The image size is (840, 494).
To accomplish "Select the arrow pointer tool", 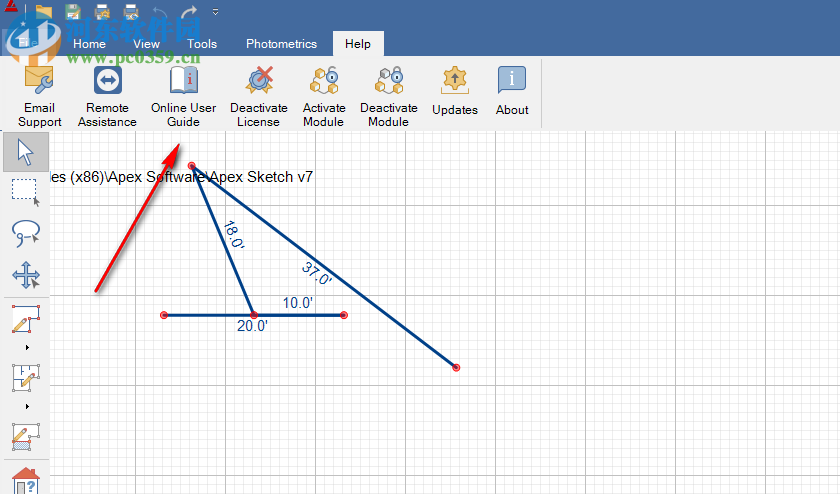I will point(26,152).
